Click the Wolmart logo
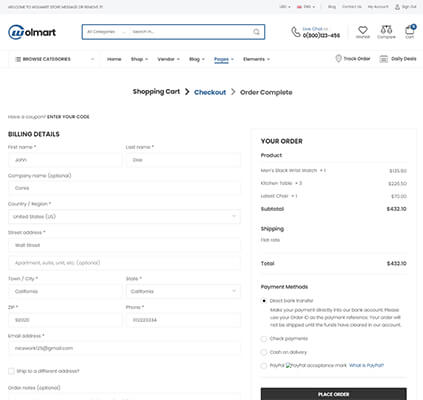 click(32, 32)
